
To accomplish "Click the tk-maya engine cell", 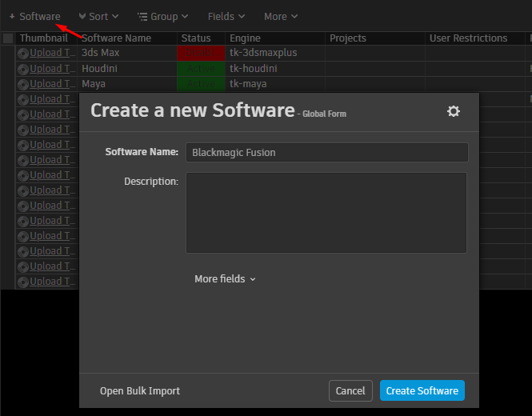I will pyautogui.click(x=275, y=84).
